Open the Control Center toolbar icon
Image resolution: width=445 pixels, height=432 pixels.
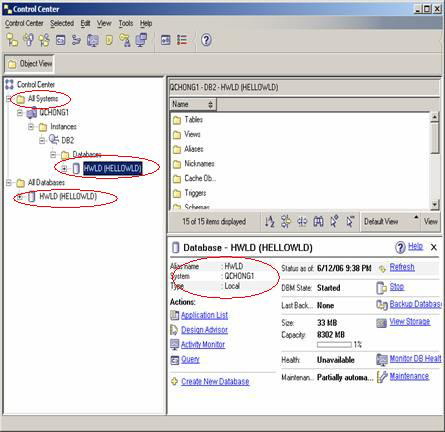click(x=12, y=40)
